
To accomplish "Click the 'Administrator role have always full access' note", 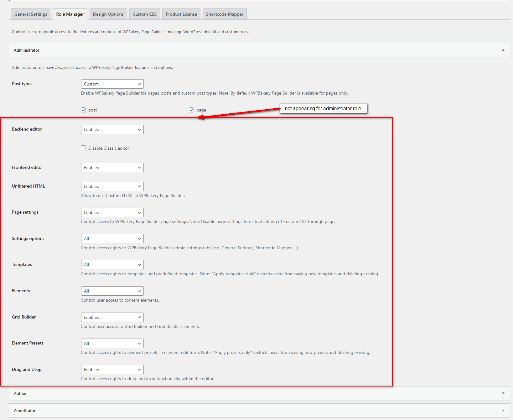I will click(x=92, y=67).
